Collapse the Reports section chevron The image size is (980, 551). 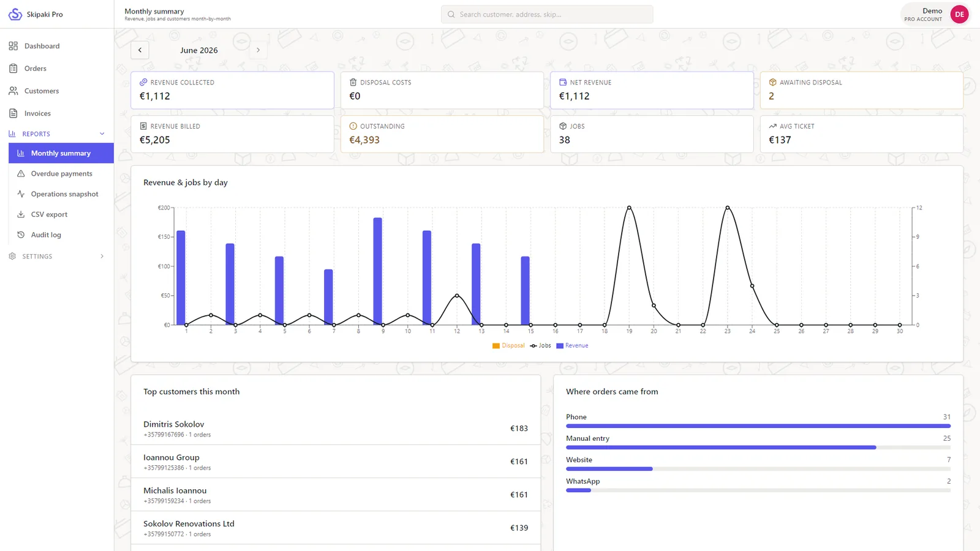pyautogui.click(x=102, y=134)
